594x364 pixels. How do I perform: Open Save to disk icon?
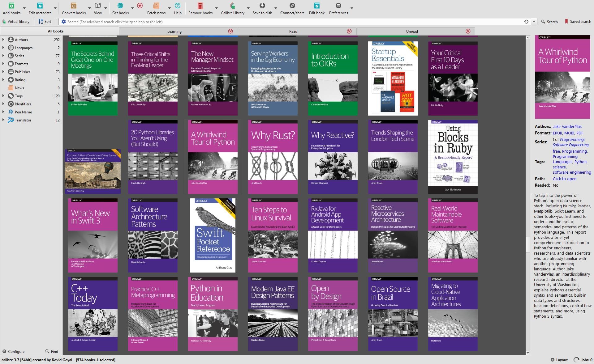[x=262, y=6]
